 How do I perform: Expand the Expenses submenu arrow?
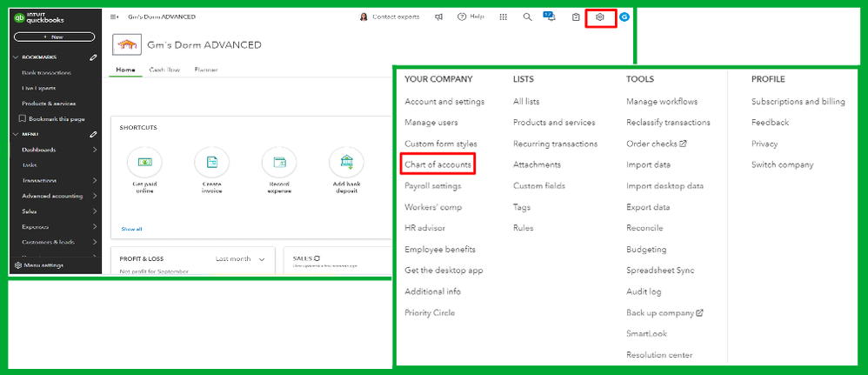[95, 226]
